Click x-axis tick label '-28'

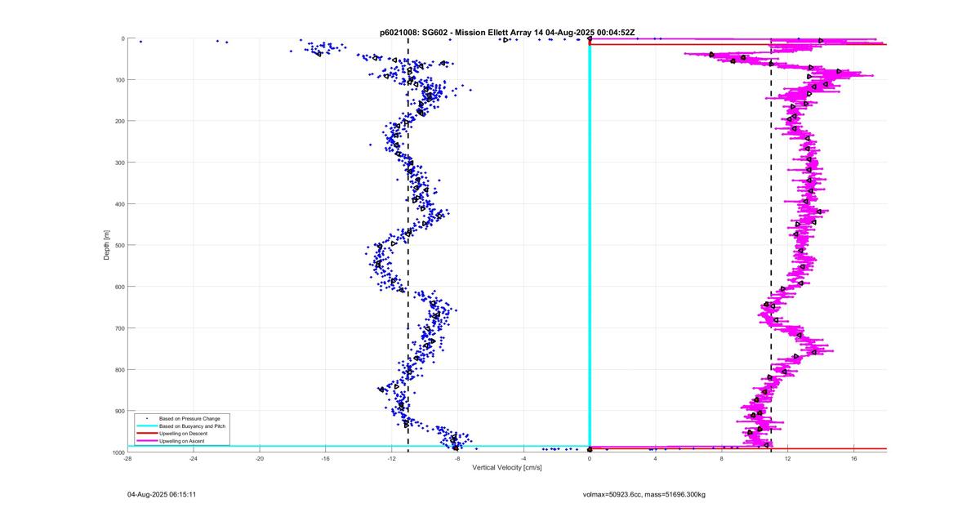(x=127, y=458)
